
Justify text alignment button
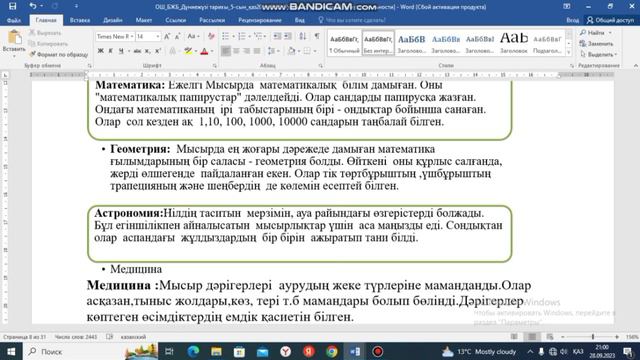[257, 51]
